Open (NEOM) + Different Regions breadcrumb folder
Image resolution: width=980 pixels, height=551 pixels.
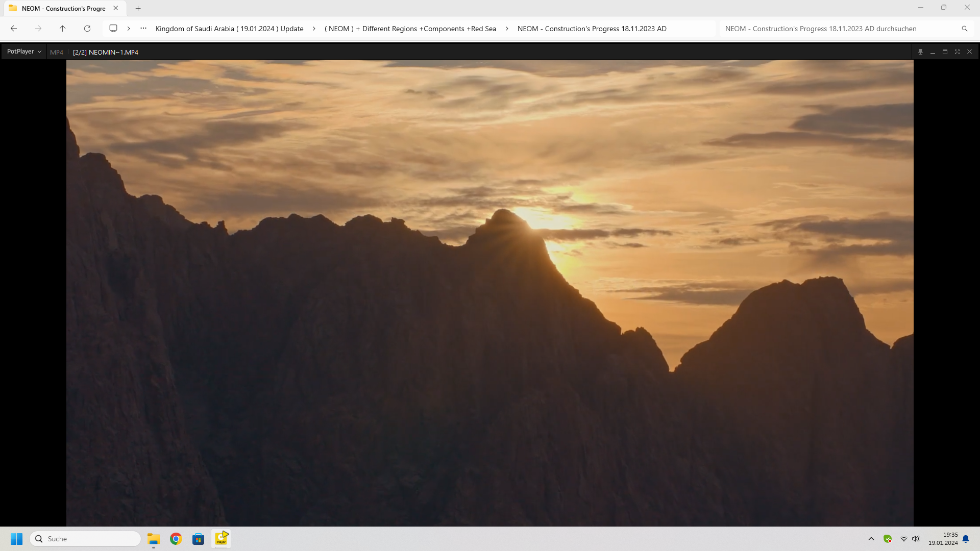click(x=410, y=29)
